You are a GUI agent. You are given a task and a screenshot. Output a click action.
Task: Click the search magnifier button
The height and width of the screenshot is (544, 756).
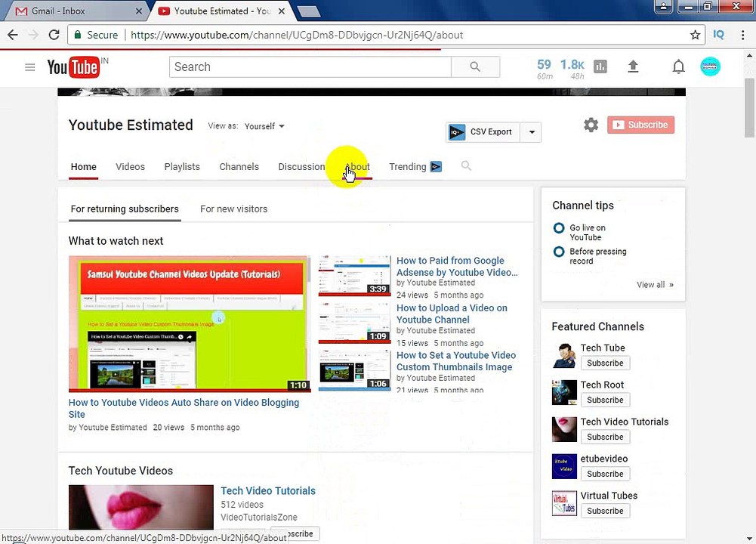(475, 67)
